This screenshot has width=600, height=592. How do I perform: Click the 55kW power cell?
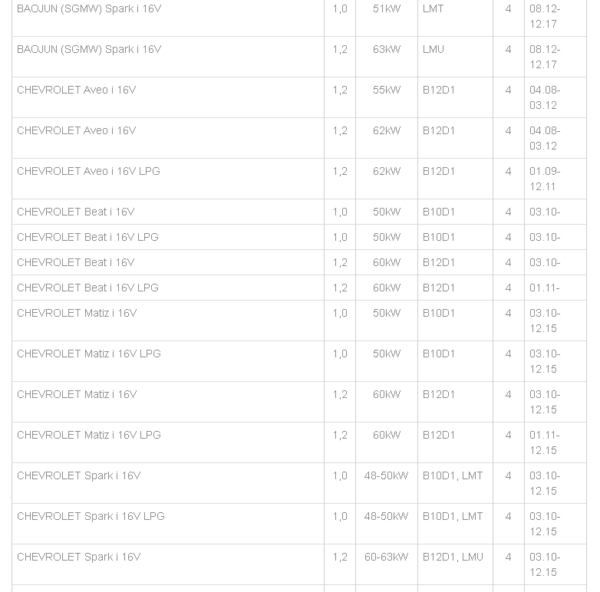tap(386, 89)
